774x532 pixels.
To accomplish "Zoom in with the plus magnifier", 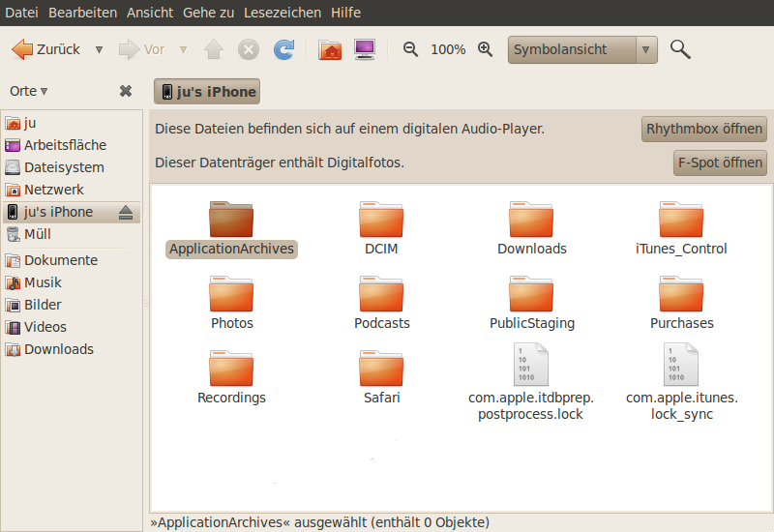I will (486, 49).
